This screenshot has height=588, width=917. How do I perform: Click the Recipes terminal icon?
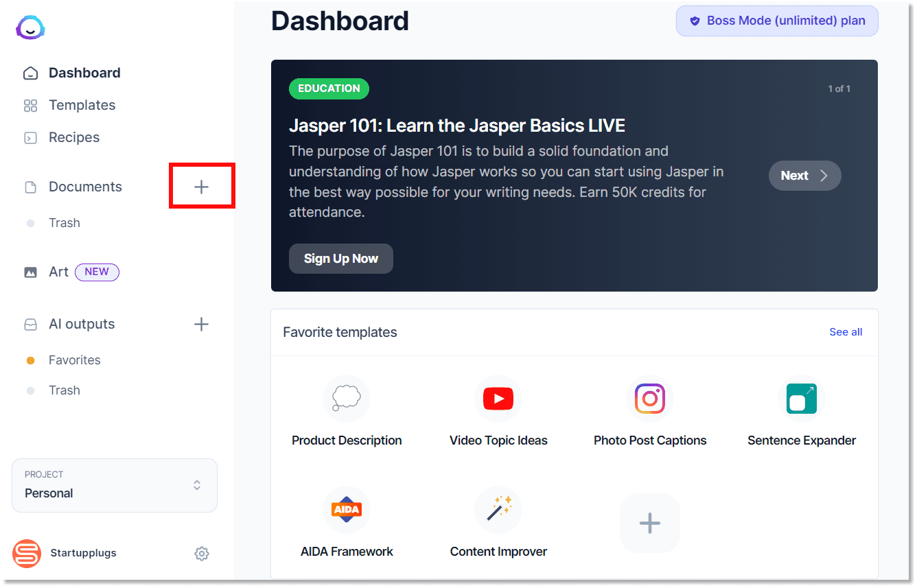pos(30,138)
